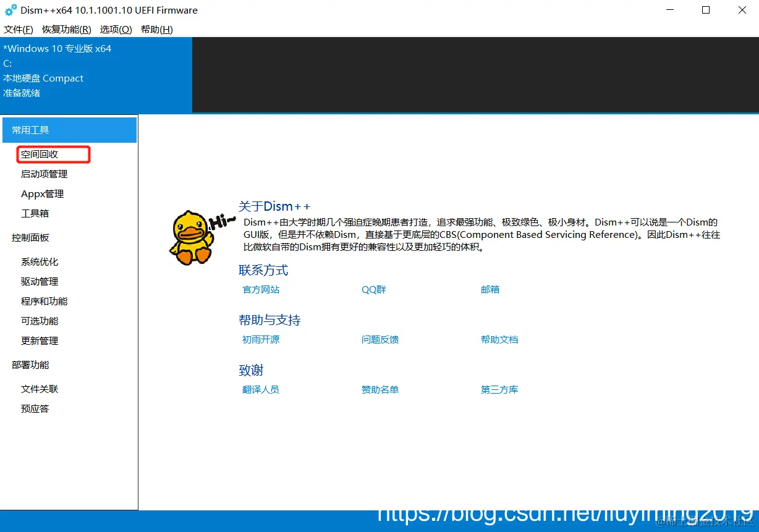Open the 选项(O) menu
759x532 pixels.
(x=115, y=29)
